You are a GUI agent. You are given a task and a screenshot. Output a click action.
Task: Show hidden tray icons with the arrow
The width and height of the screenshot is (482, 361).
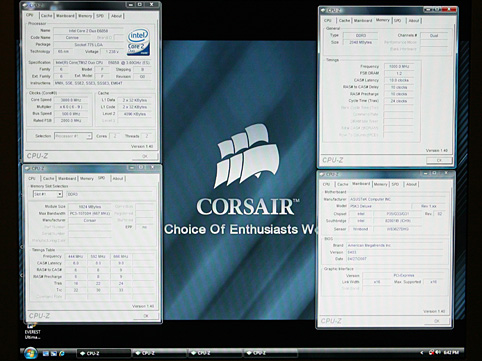point(422,352)
